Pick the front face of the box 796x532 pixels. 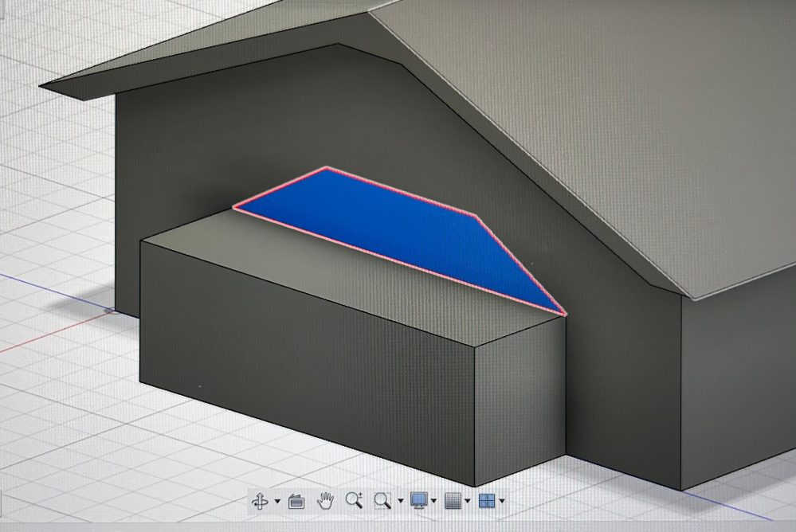(x=303, y=358)
